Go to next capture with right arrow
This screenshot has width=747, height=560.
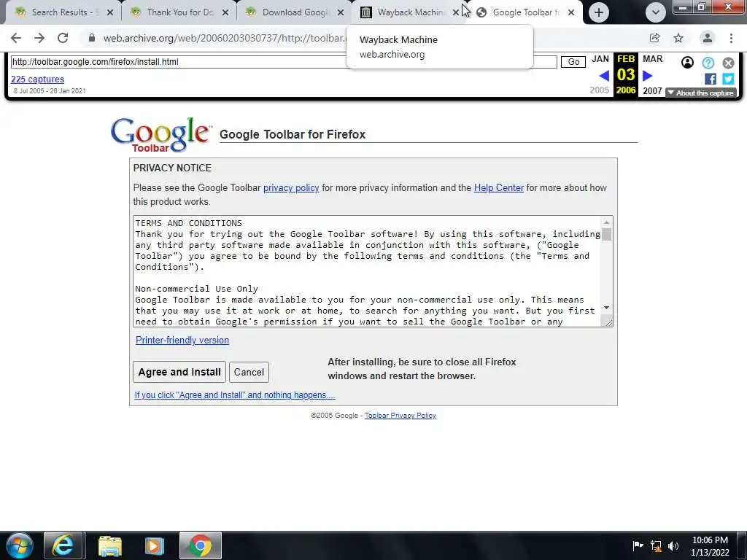click(x=648, y=76)
